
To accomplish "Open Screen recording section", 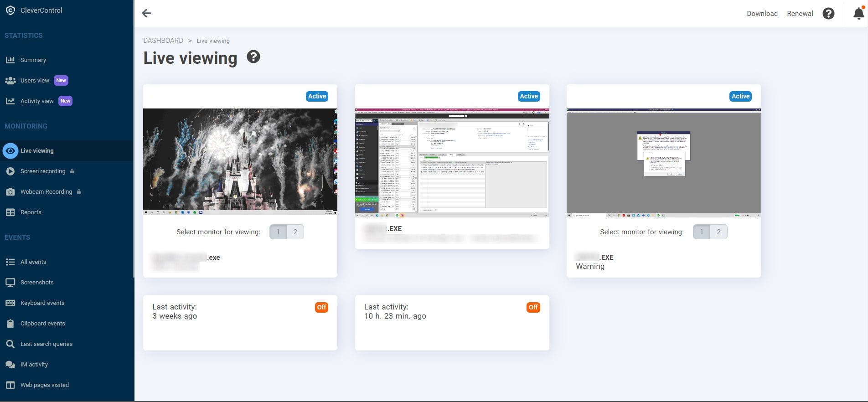I will 43,171.
